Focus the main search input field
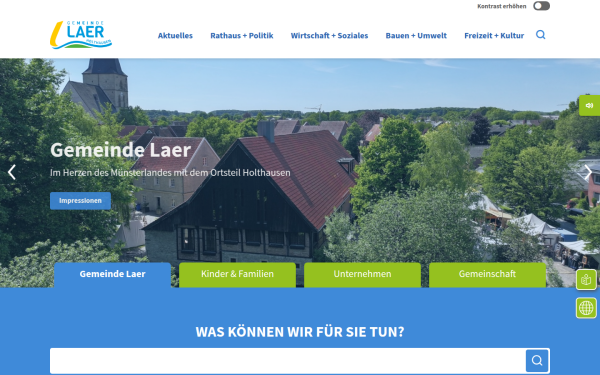Screen dimensions: 600x375 [288, 360]
